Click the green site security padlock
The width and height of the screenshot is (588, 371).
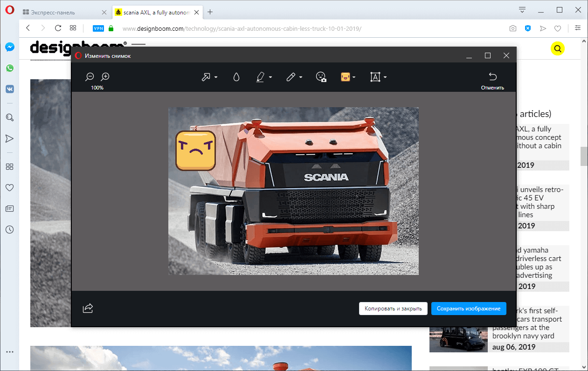[111, 28]
